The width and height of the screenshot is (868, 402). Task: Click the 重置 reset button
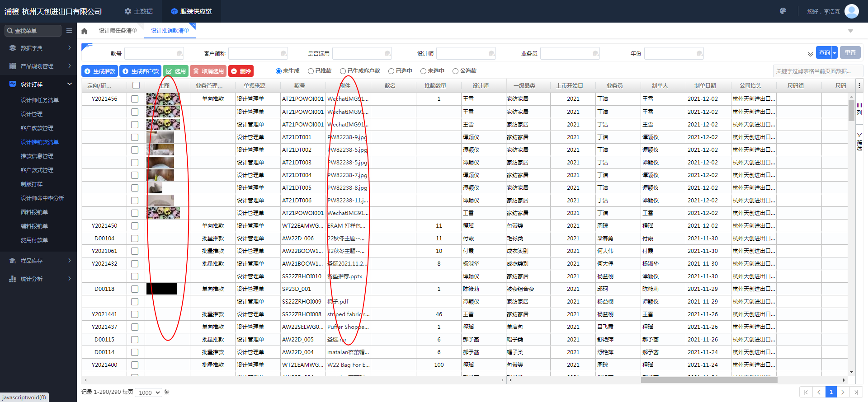point(850,53)
